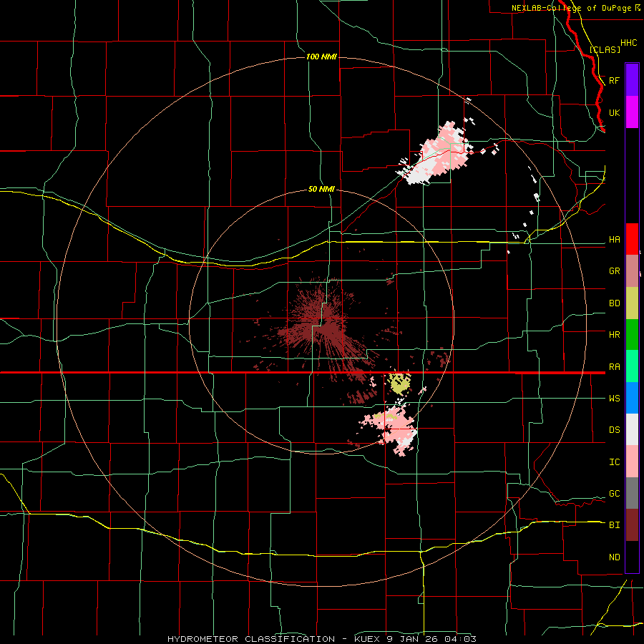Click the pink-white echo cluster beyond 50 NMI ring

[437, 154]
